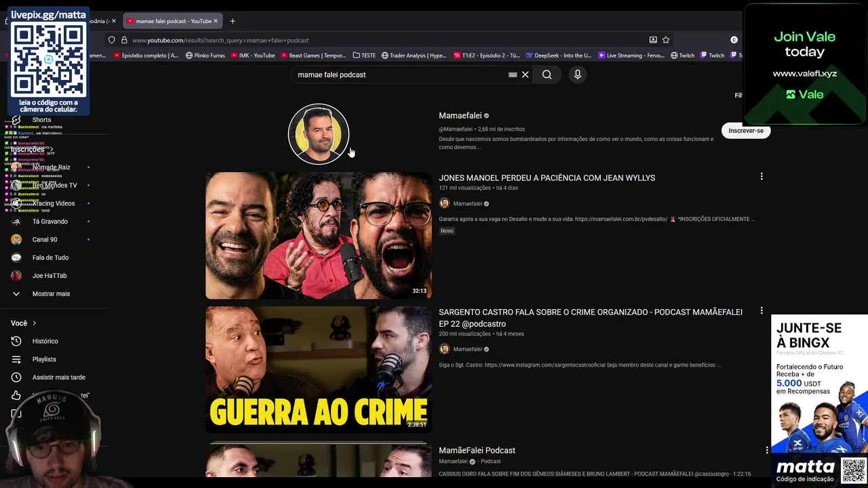The width and height of the screenshot is (868, 488).
Task: Click channel avatar under Jones Manoel video
Action: coord(444,203)
